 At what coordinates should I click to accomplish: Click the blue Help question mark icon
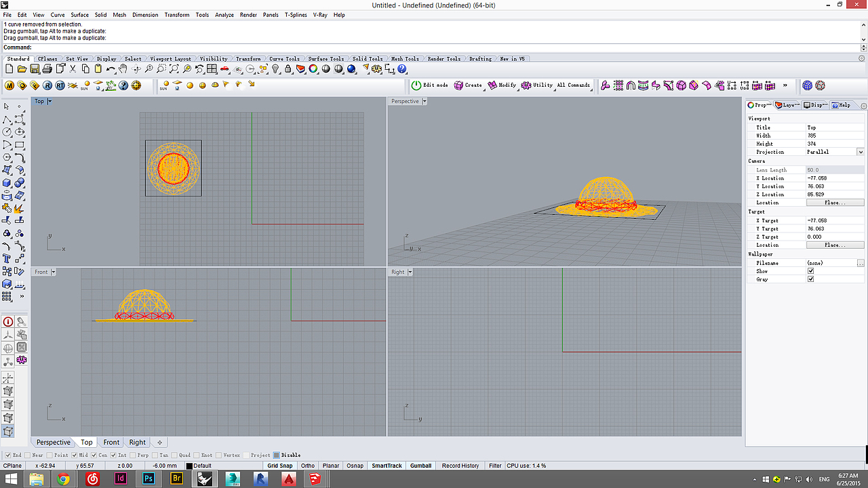coord(402,69)
